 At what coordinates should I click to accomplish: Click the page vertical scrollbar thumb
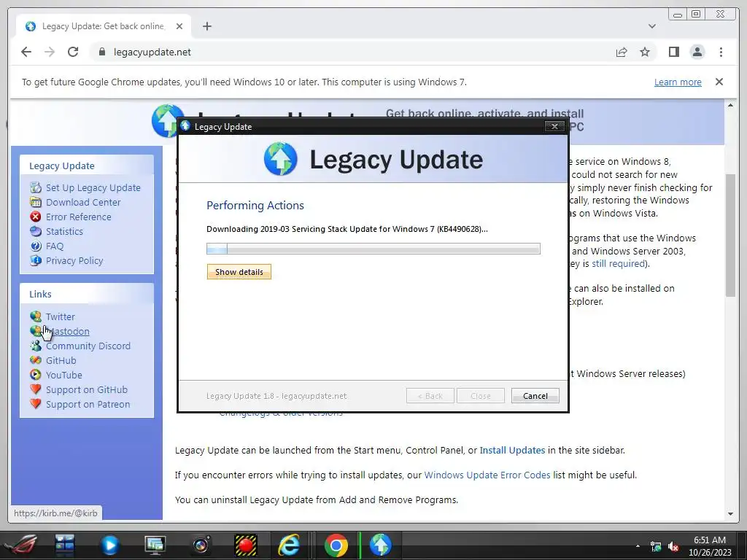(x=730, y=236)
